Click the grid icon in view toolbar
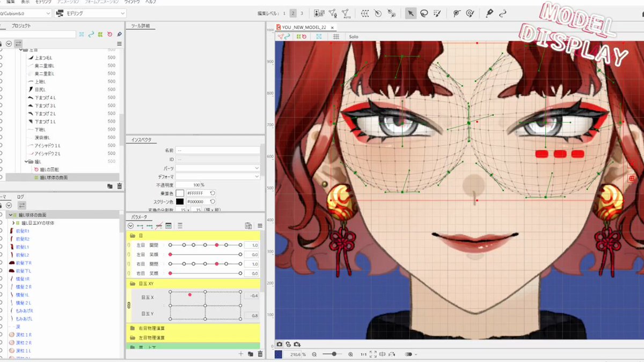 pyautogui.click(x=336, y=36)
